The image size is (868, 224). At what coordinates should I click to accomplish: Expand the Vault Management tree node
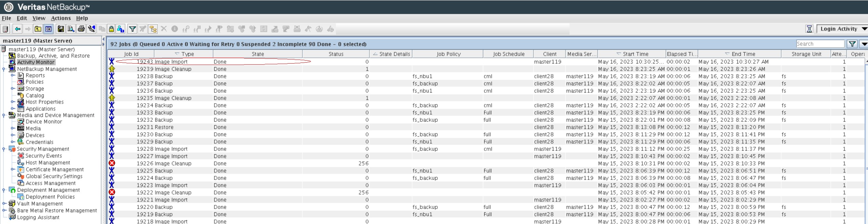(x=4, y=204)
